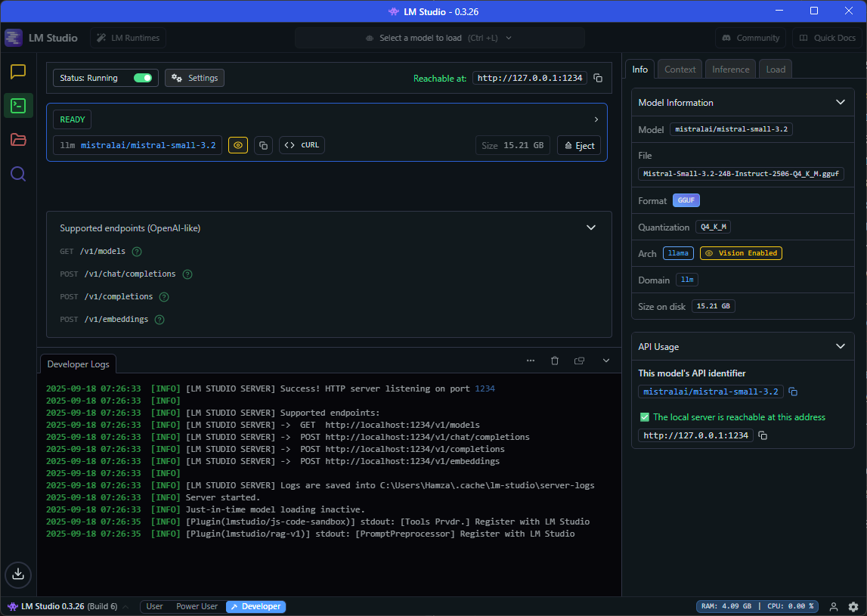The image size is (867, 616).
Task: Open the Select a model to load dropdown
Action: tap(439, 38)
